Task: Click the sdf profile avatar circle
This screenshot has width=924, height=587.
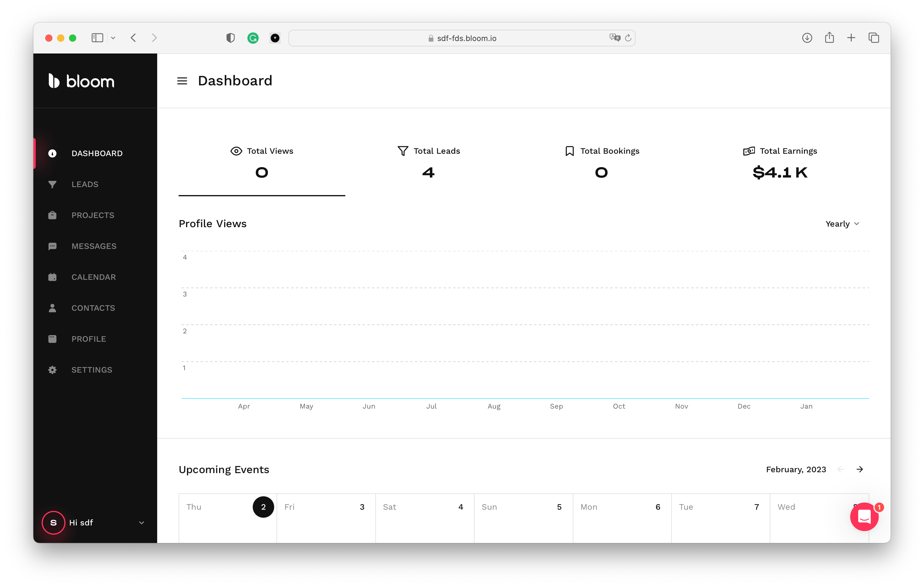Action: coord(53,522)
